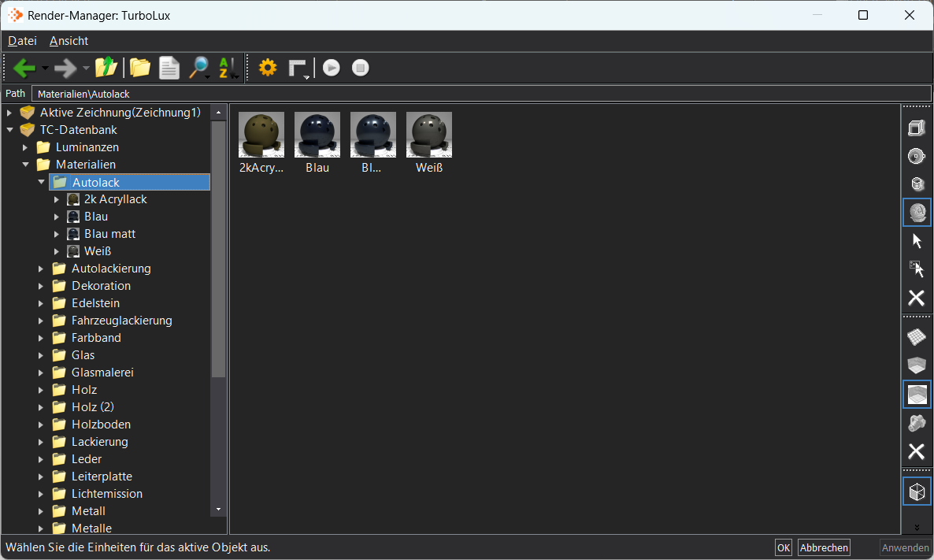Select the Weiß material thumbnail
This screenshot has width=934, height=560.
pyautogui.click(x=429, y=143)
